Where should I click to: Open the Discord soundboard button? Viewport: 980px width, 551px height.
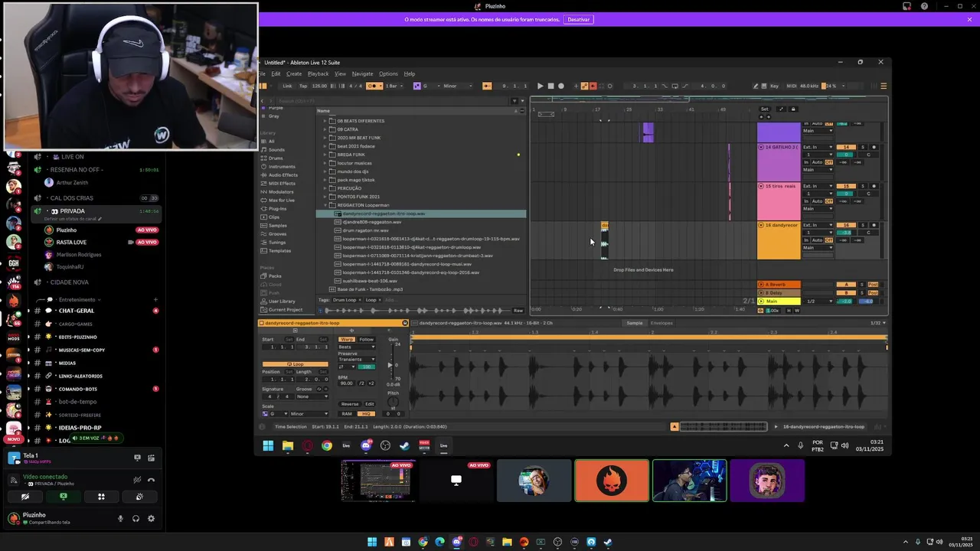tap(139, 497)
